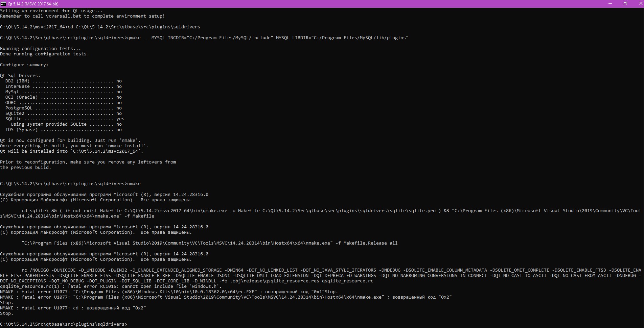Click the 'NMAKE : fatal error U1077: cd' line
Screen dimensions: 644x328
click(x=73, y=308)
